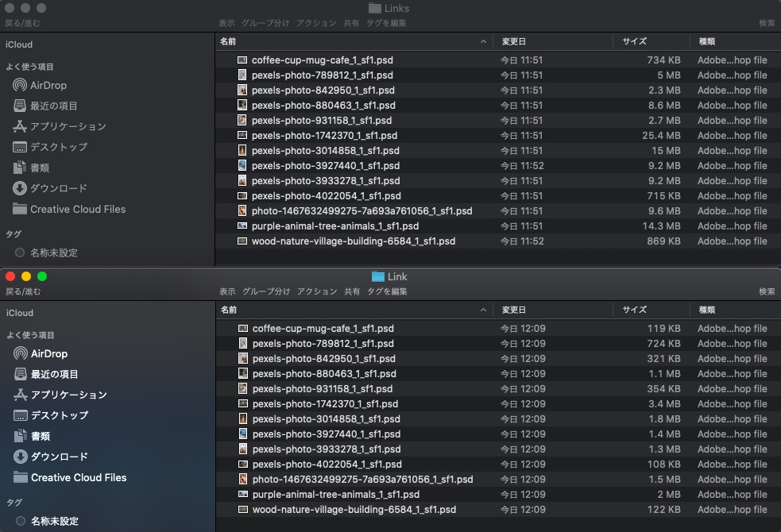
Task: Sort by サイズ column in Link window
Action: 651,310
